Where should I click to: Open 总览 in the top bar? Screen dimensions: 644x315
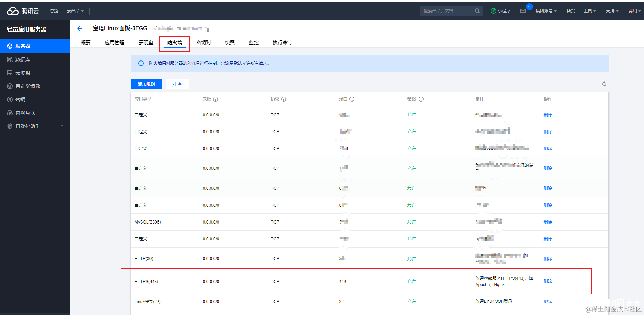click(x=54, y=11)
